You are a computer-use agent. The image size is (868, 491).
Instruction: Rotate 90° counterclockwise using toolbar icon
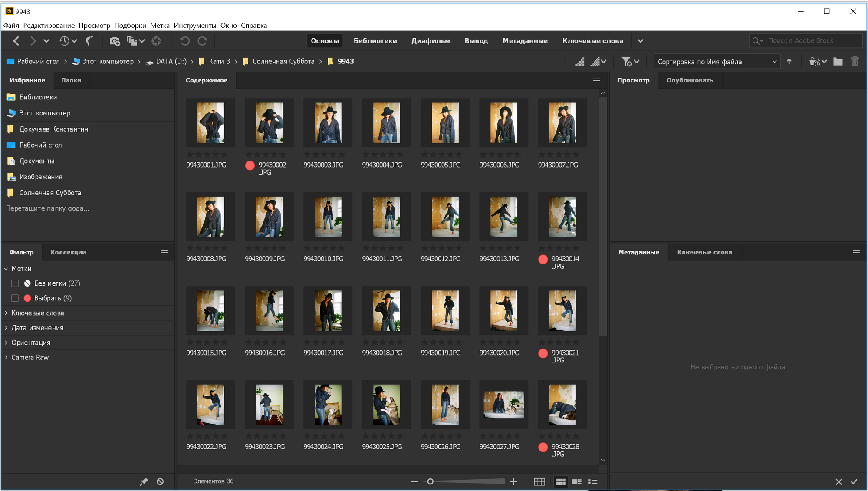(x=185, y=41)
